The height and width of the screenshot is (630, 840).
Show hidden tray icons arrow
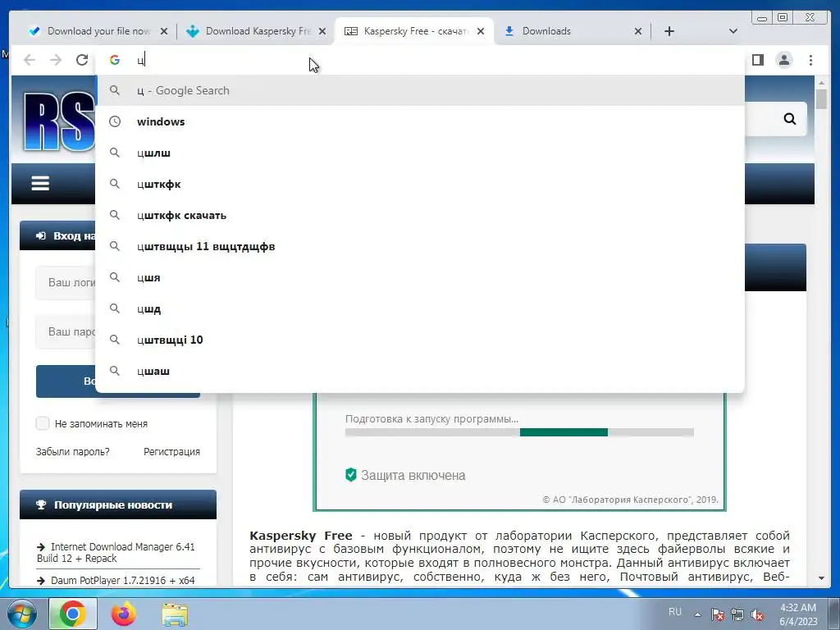pyautogui.click(x=697, y=614)
